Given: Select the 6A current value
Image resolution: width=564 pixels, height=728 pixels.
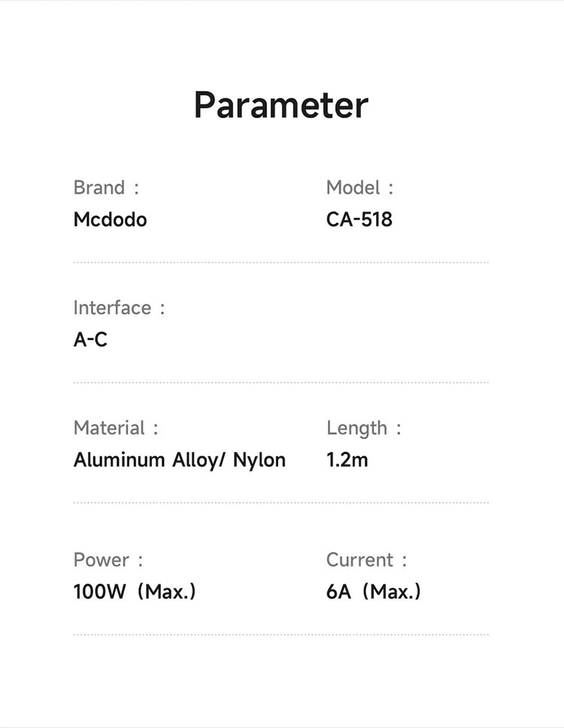Looking at the screenshot, I should tap(338, 592).
